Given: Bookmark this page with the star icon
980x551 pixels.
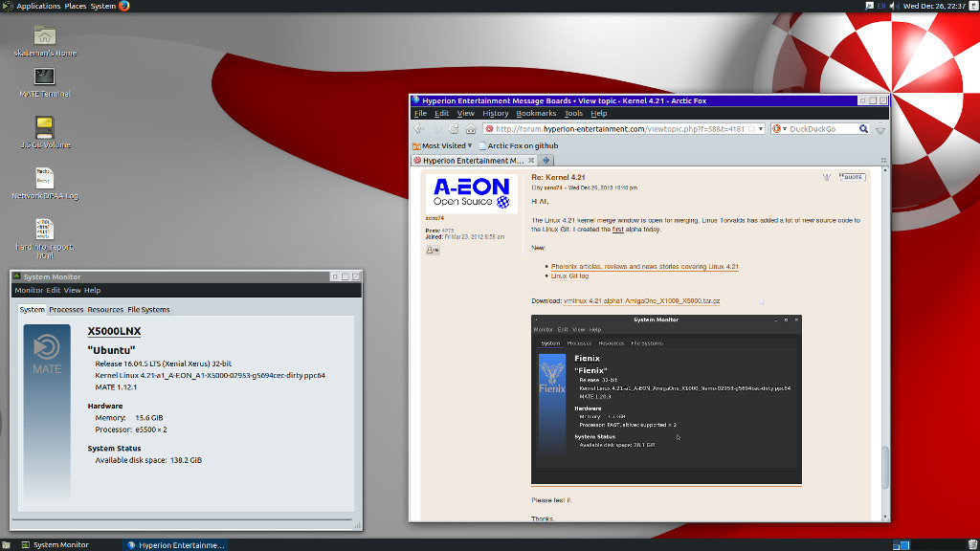Looking at the screenshot, I should pyautogui.click(x=751, y=129).
